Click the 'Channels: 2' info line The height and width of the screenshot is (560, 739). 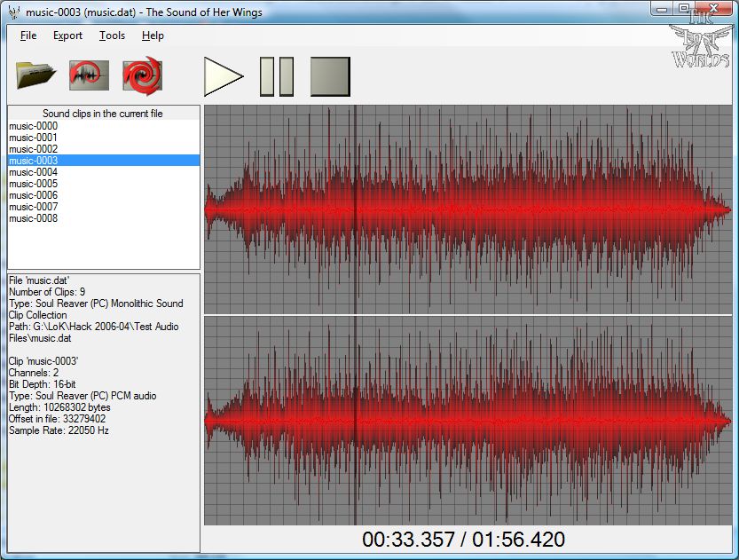pos(34,373)
